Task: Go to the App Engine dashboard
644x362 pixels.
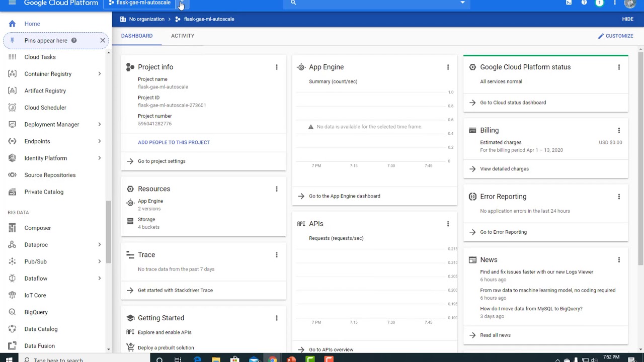Action: (x=344, y=196)
